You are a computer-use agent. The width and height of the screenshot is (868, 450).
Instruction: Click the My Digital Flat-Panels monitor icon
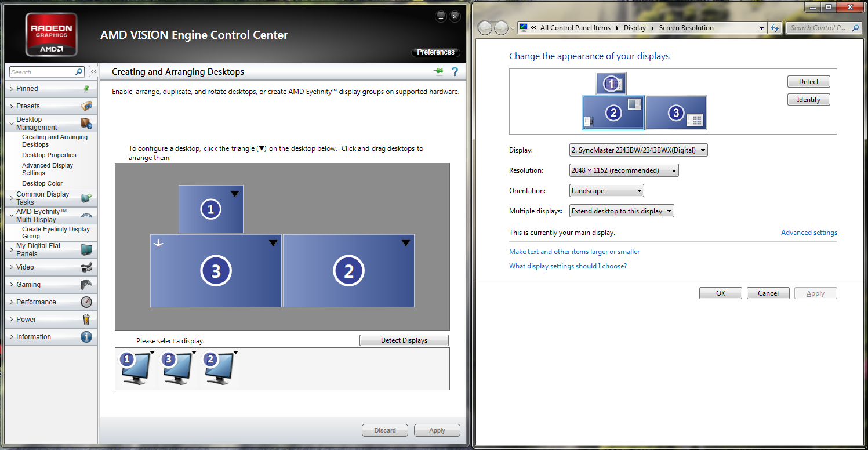tap(86, 250)
